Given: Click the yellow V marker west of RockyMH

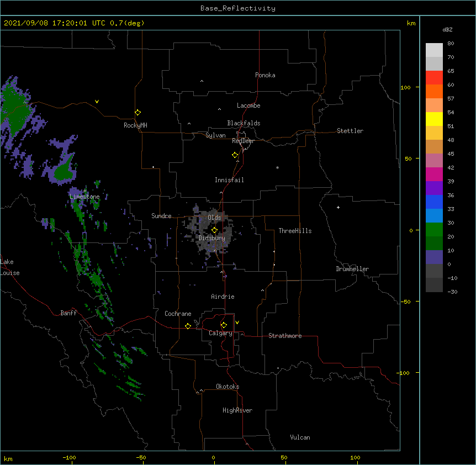Looking at the screenshot, I should [x=97, y=102].
